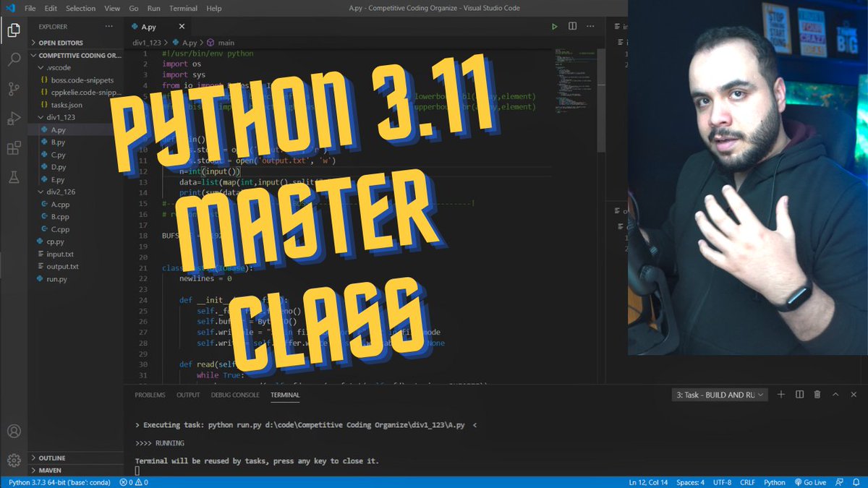Maximize the terminal panel with chevron up
The width and height of the screenshot is (868, 488).
[x=835, y=395]
